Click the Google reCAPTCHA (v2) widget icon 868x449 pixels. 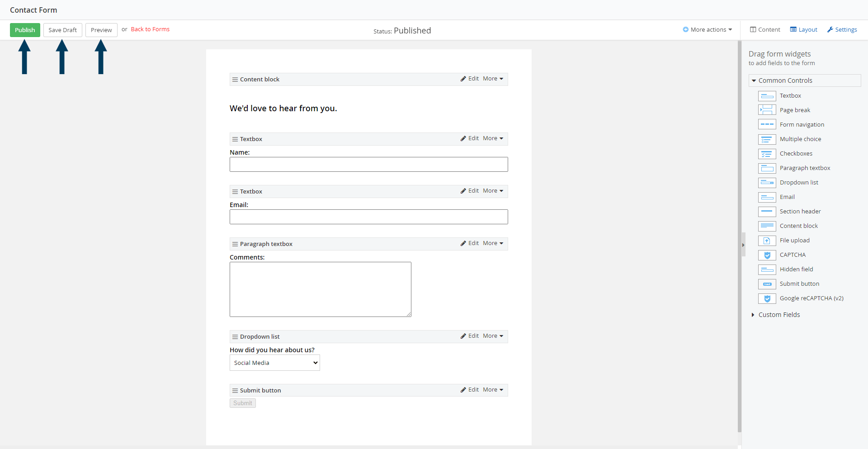[767, 298]
